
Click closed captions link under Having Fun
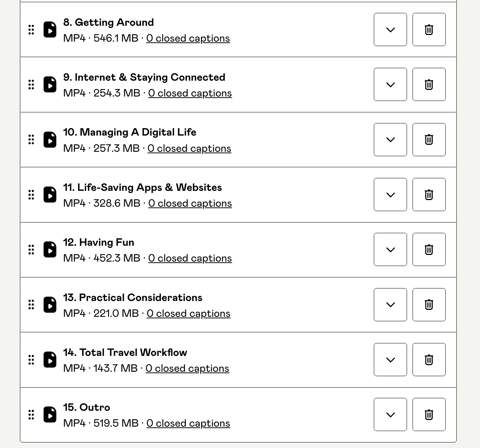[190, 258]
